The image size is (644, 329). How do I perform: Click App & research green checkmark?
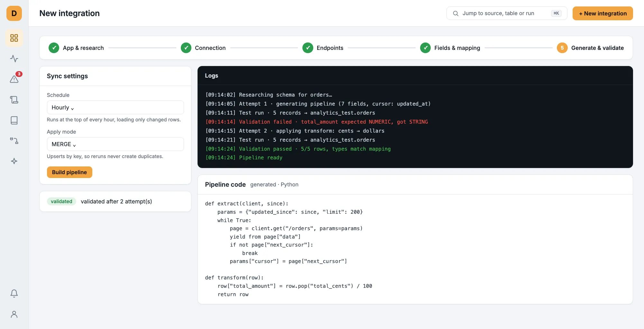click(54, 48)
